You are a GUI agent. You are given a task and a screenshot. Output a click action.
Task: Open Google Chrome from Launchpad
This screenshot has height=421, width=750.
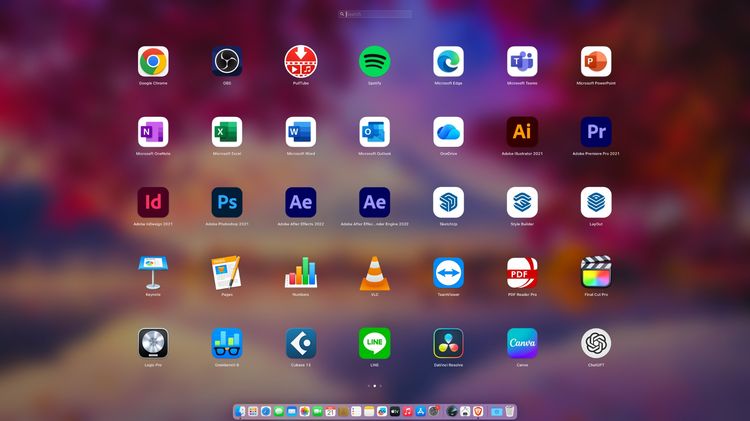point(153,61)
